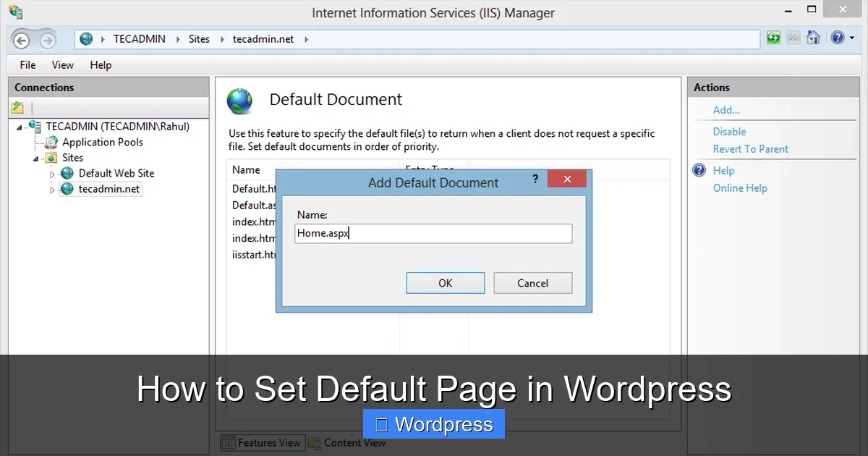
Task: Click the Help link in Actions
Action: click(x=723, y=171)
